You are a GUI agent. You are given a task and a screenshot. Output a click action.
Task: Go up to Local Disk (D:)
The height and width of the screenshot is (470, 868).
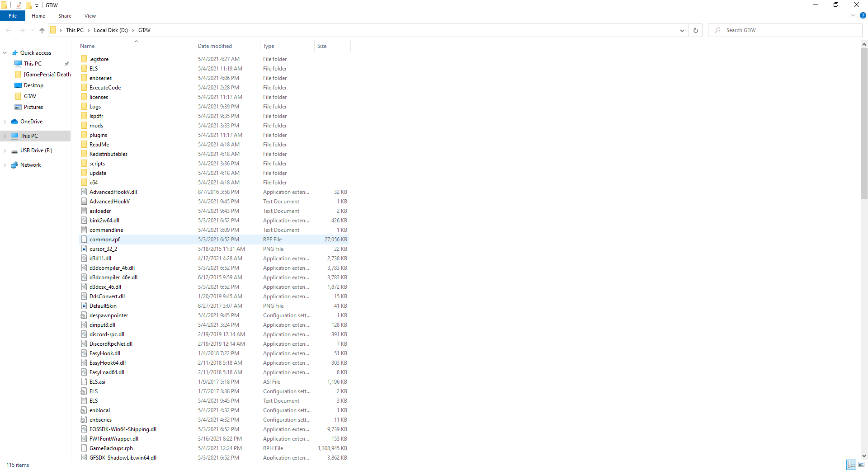(x=42, y=30)
